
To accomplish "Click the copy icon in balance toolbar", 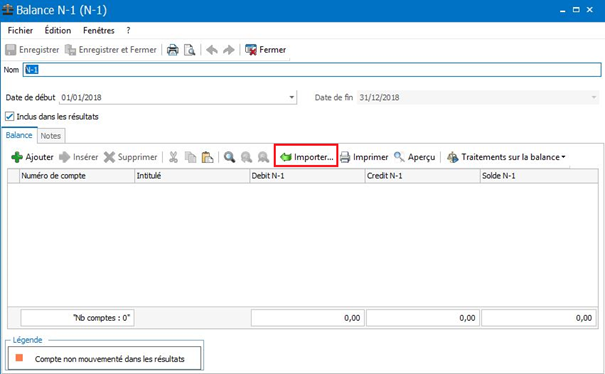I will pyautogui.click(x=190, y=157).
